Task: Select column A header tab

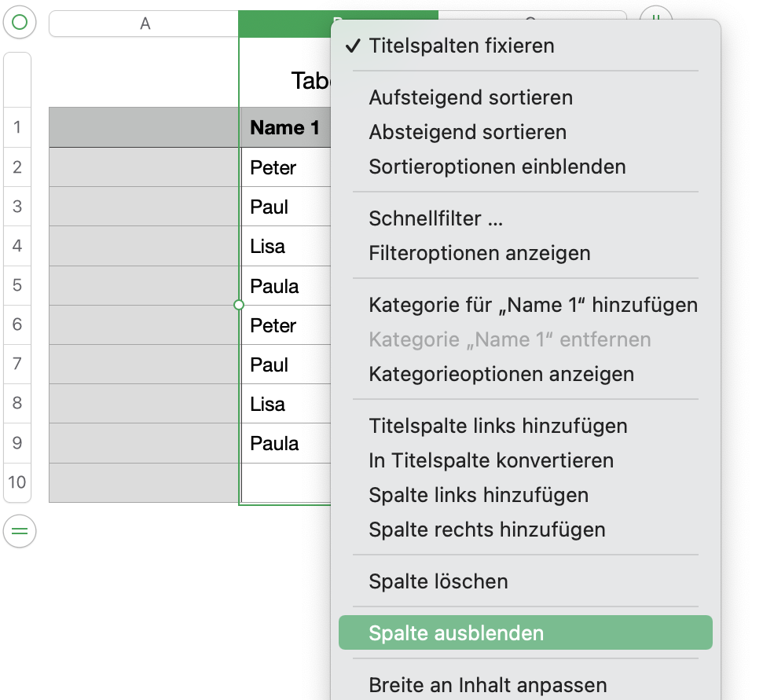Action: click(145, 24)
